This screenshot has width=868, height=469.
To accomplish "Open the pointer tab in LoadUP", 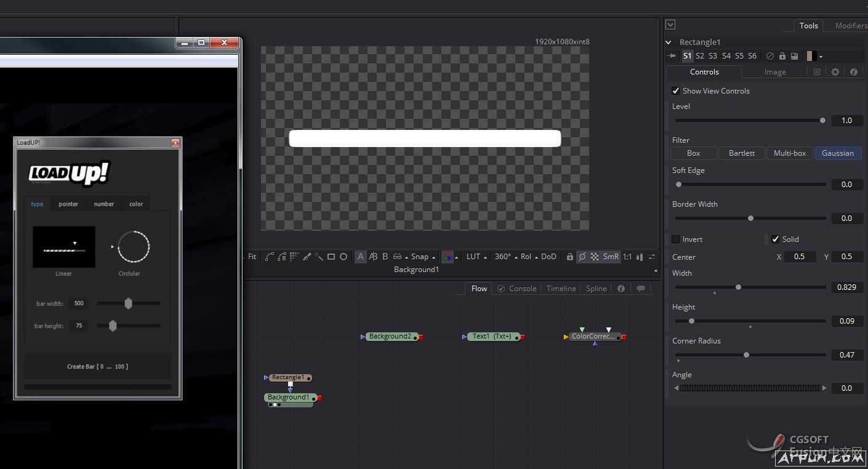I will (68, 204).
